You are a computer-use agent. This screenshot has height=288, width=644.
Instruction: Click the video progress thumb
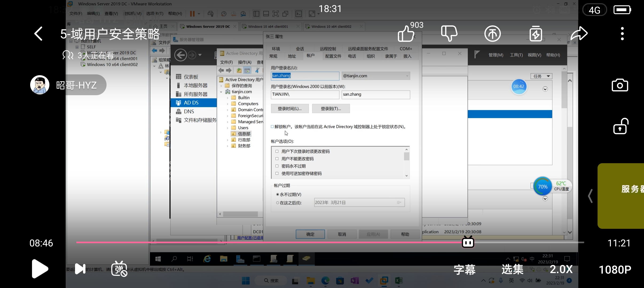pos(468,242)
